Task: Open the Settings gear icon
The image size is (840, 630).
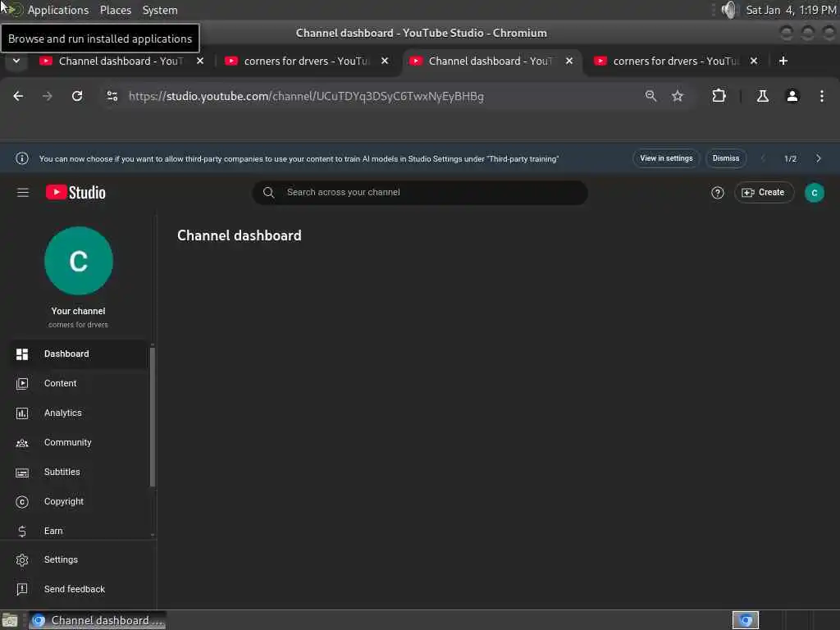Action: 22,559
